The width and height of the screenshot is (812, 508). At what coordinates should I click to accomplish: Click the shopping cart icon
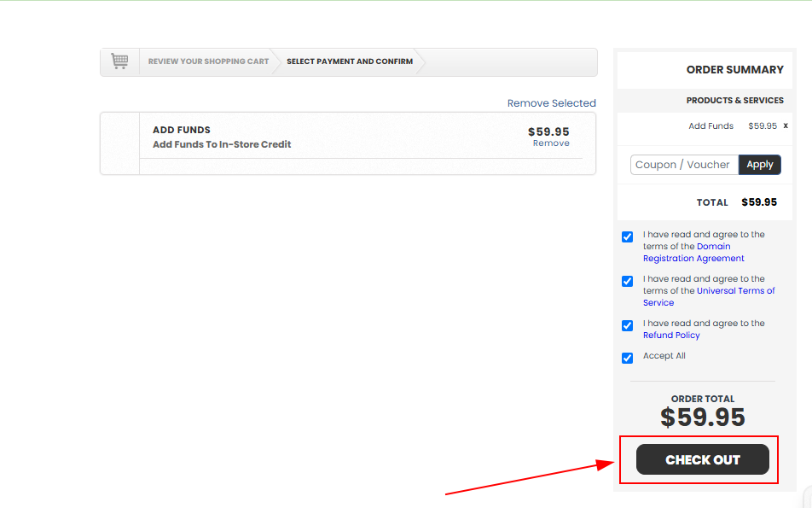tap(119, 61)
